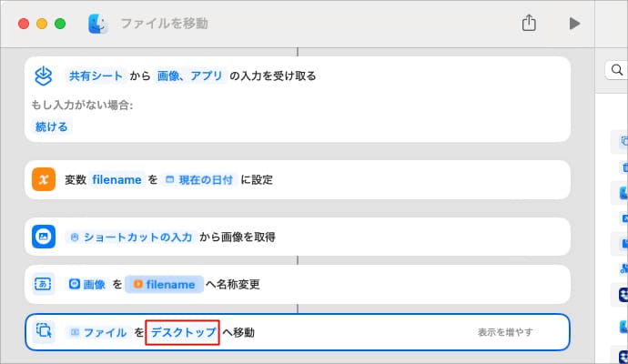The width and height of the screenshot is (628, 364).
Task: Click the move file action icon
Action: (x=44, y=332)
